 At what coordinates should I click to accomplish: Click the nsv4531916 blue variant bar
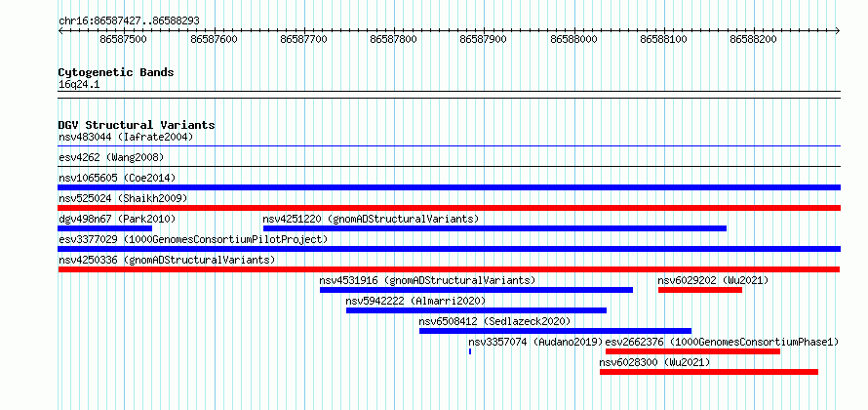[476, 290]
